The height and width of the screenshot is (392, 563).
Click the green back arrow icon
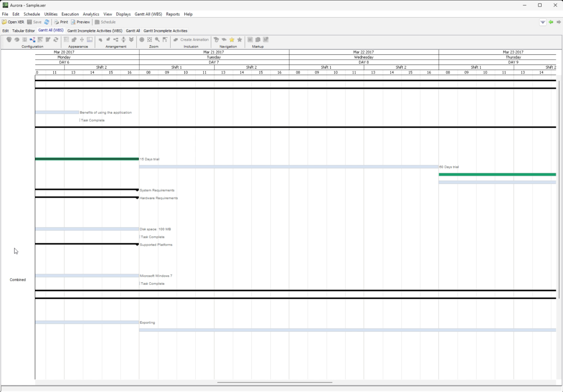pos(551,22)
